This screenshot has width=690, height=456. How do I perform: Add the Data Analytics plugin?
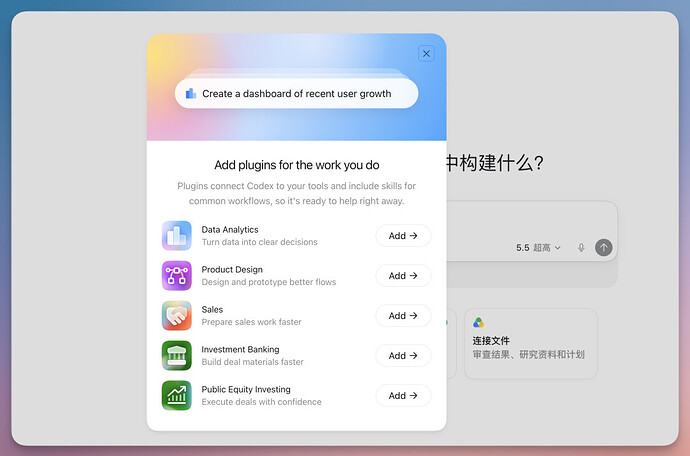pos(403,236)
